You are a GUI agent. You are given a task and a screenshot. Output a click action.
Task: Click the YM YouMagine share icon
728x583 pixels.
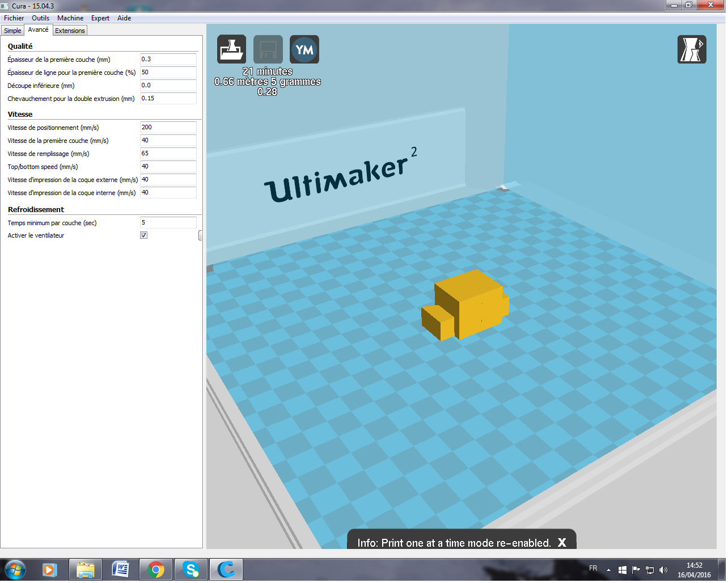tap(304, 49)
